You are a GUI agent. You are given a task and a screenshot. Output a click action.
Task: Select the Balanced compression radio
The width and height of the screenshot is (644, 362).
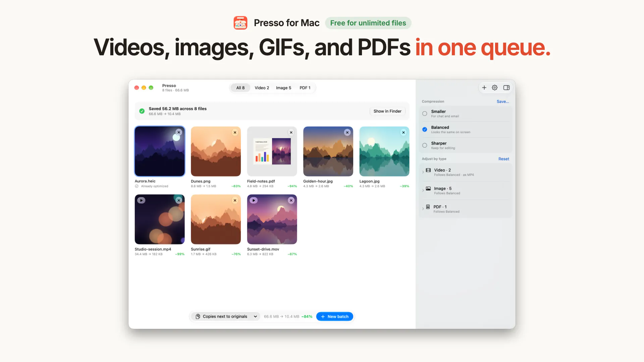point(425,129)
